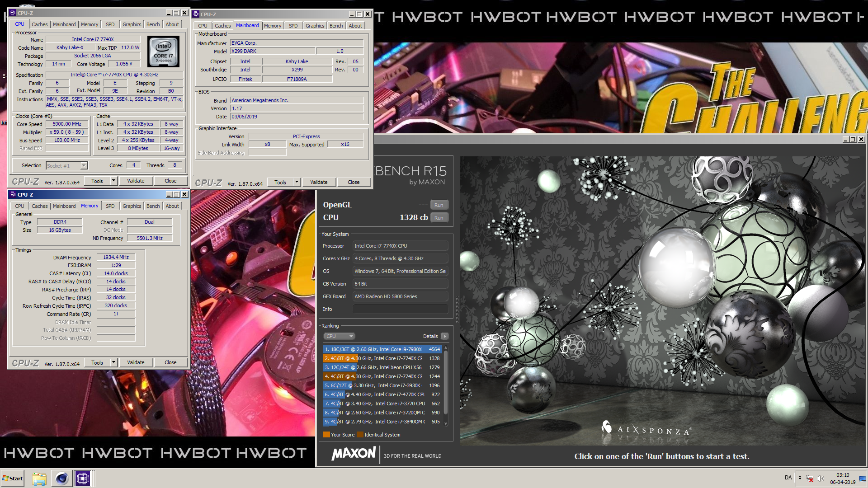This screenshot has width=868, height=488.
Task: Open the Windows Start menu
Action: click(13, 478)
